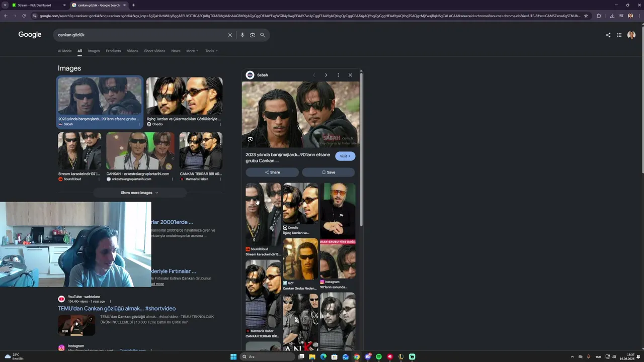Image resolution: width=644 pixels, height=362 pixels.
Task: Clear the search box with the X icon
Action: pos(230,35)
